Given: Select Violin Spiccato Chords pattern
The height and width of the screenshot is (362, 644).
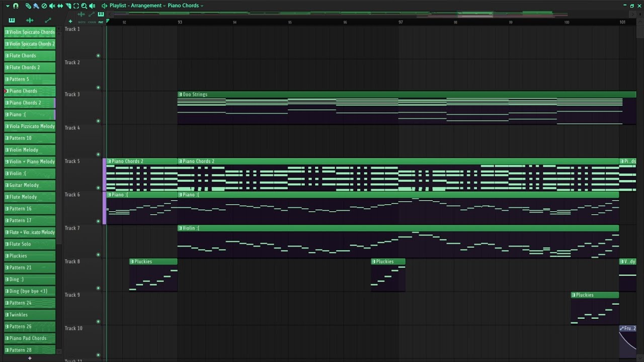Looking at the screenshot, I should coord(30,32).
